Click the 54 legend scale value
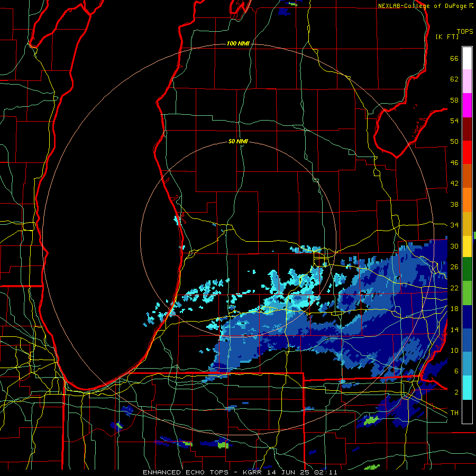The image size is (476, 476). [454, 121]
